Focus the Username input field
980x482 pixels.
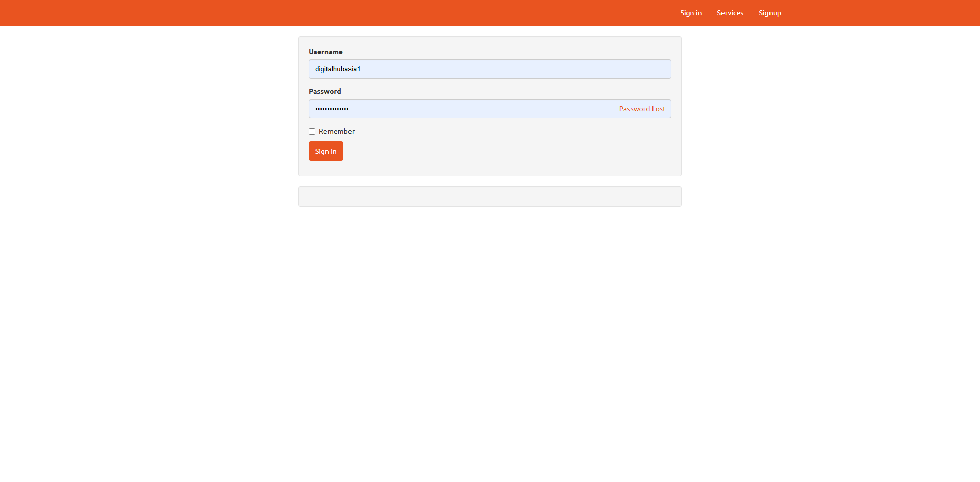pyautogui.click(x=489, y=69)
